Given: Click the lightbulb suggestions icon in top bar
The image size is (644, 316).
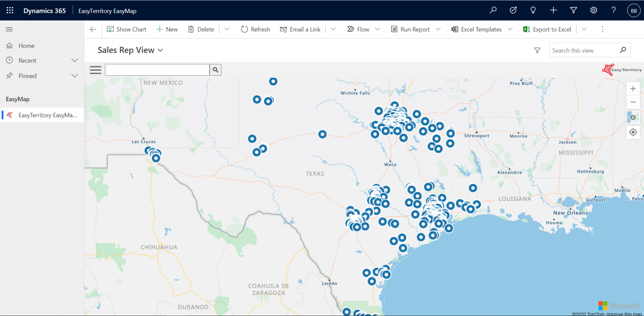Looking at the screenshot, I should [533, 10].
